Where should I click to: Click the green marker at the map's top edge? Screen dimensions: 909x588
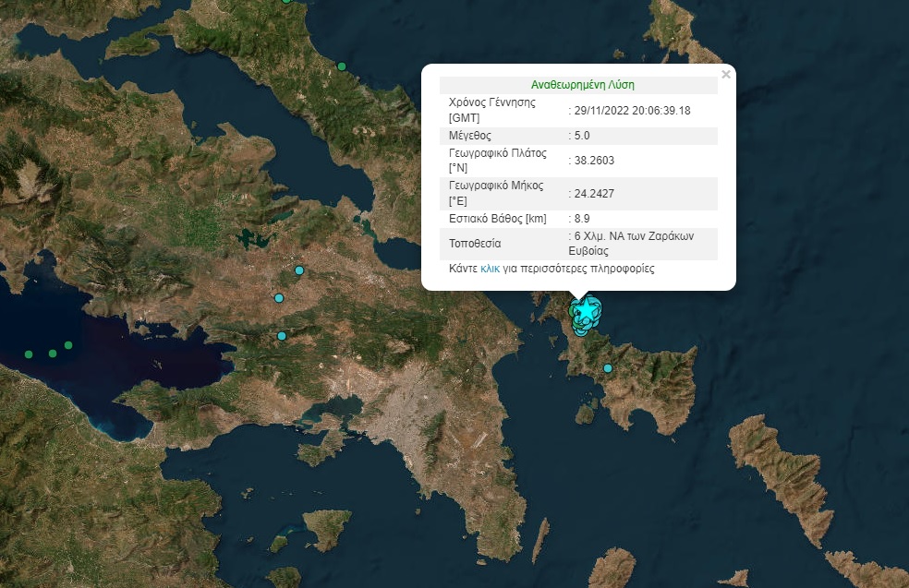click(x=286, y=1)
